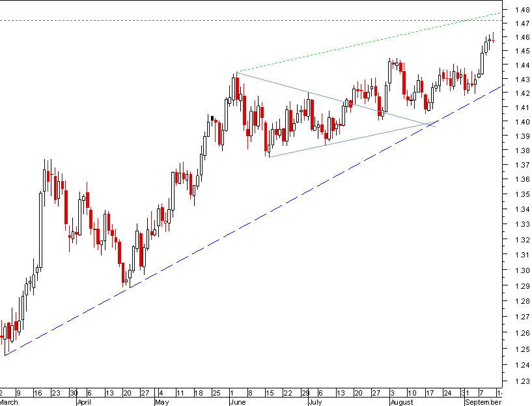This screenshot has height=406, width=532.
Task: Click the 1.25 value on price axis
Action: coord(522,349)
